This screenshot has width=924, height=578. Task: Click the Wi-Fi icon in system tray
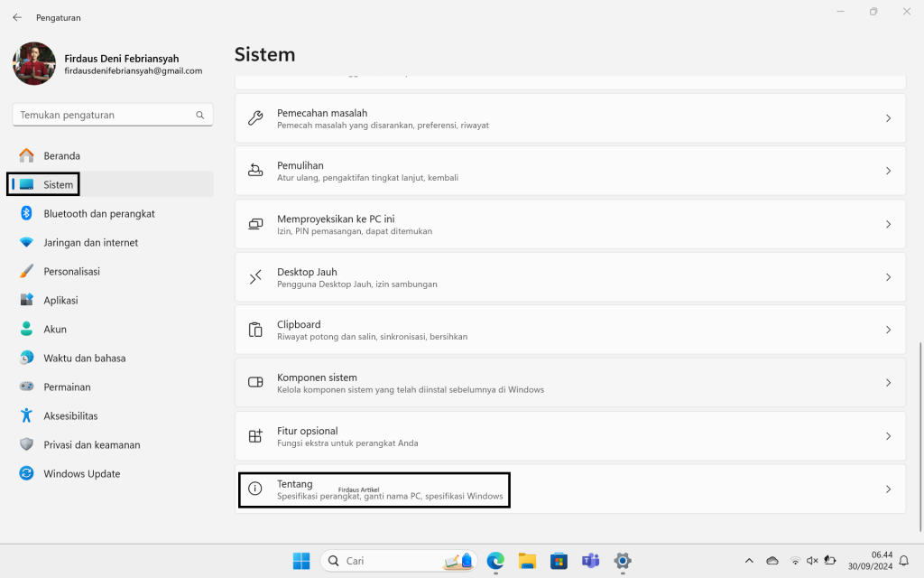794,560
